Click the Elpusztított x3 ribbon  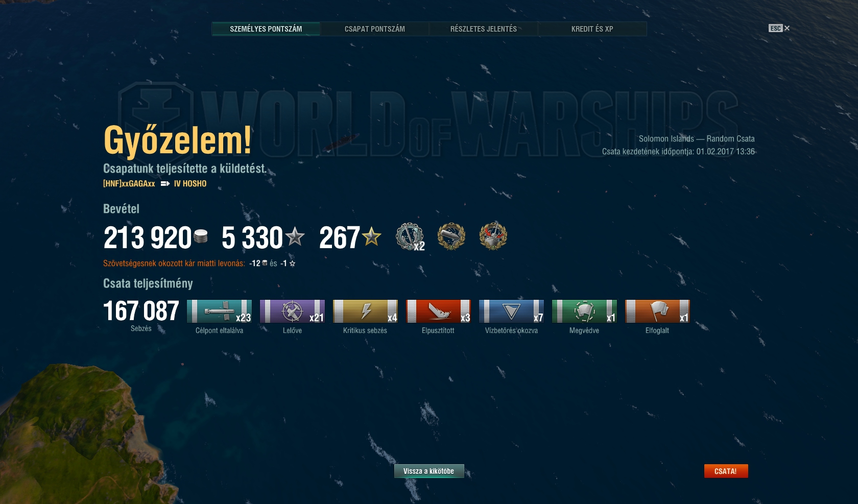tap(438, 311)
